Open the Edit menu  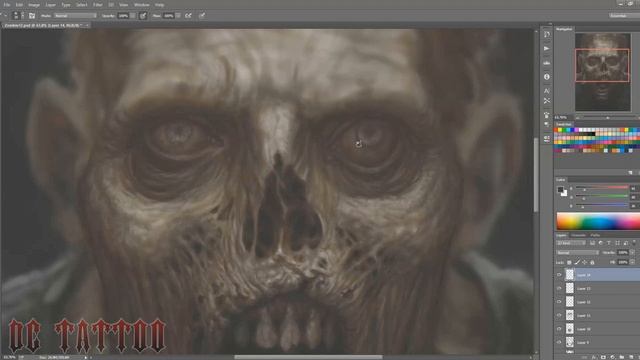pyautogui.click(x=19, y=5)
